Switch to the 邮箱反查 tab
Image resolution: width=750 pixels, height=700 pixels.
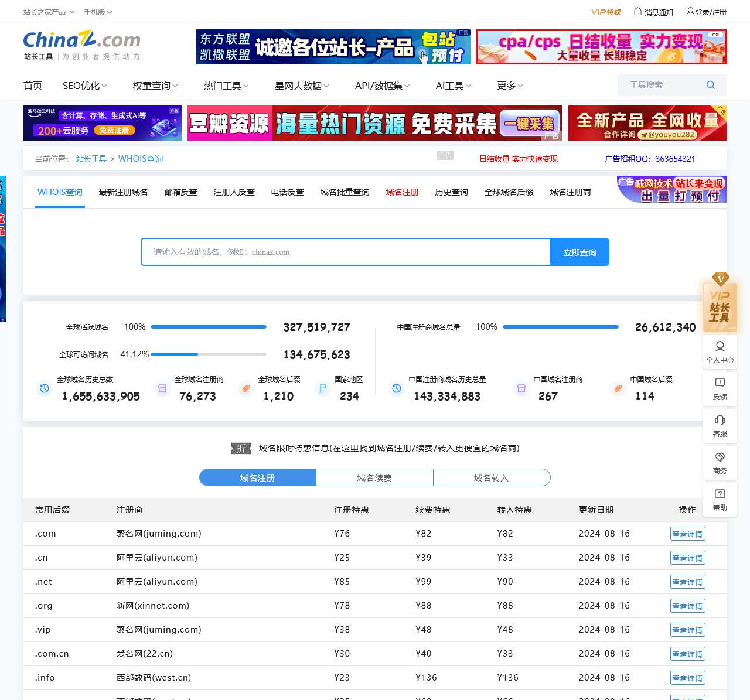tap(180, 192)
